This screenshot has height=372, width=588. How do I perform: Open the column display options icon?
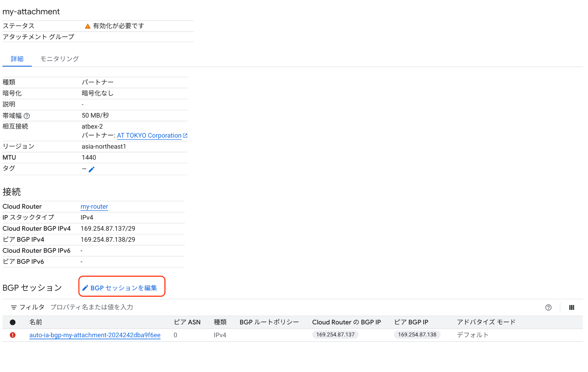(x=571, y=307)
